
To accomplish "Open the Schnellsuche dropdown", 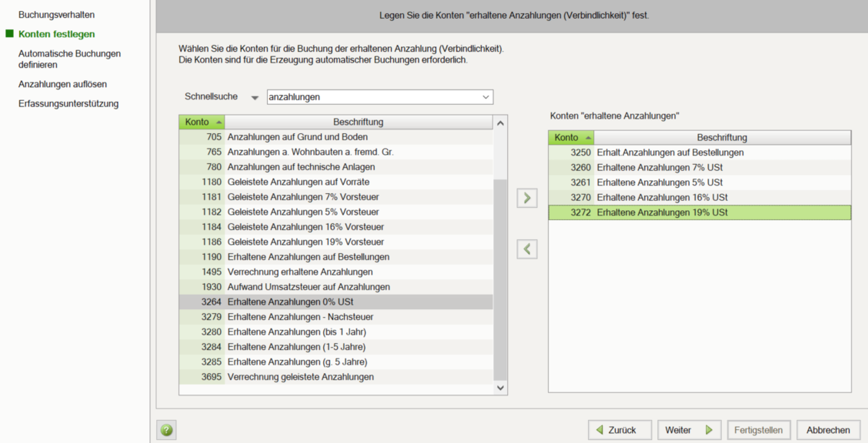I will pos(255,97).
